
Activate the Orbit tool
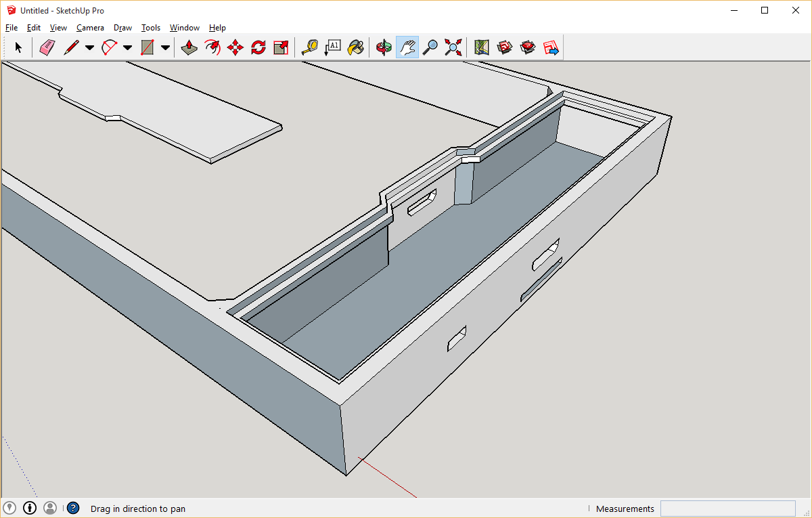[x=384, y=47]
